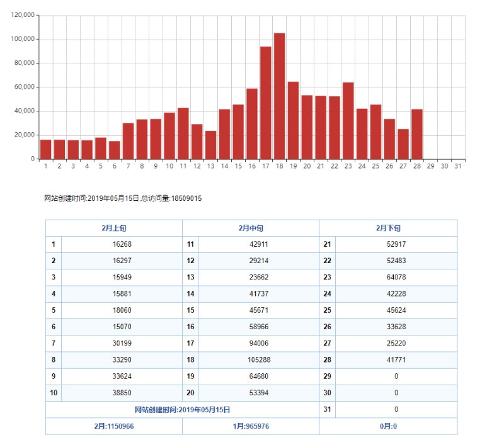Click the 2月:1150966 monthly total

114,426
